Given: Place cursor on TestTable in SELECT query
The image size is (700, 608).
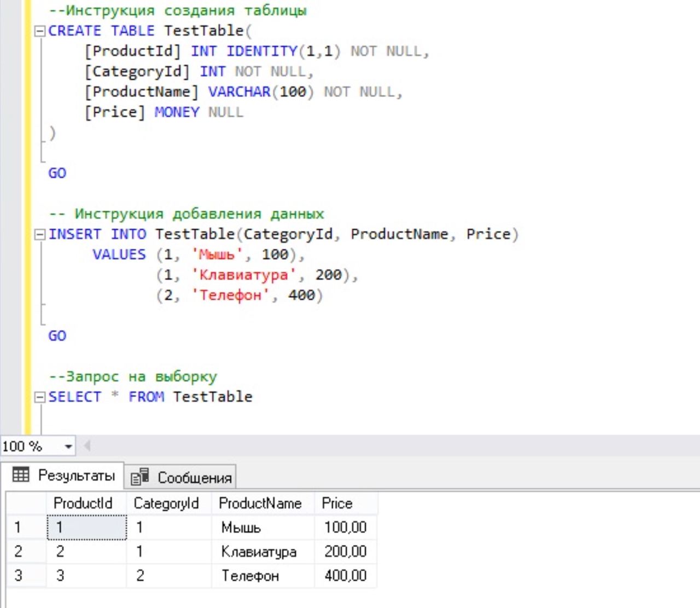Looking at the screenshot, I should [x=212, y=397].
